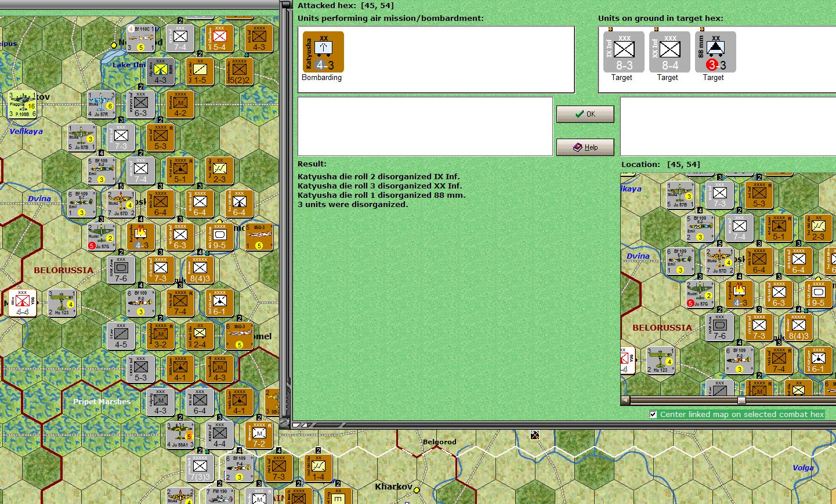
Task: Click '3 units were disorganized.' summary line
Action: point(353,205)
